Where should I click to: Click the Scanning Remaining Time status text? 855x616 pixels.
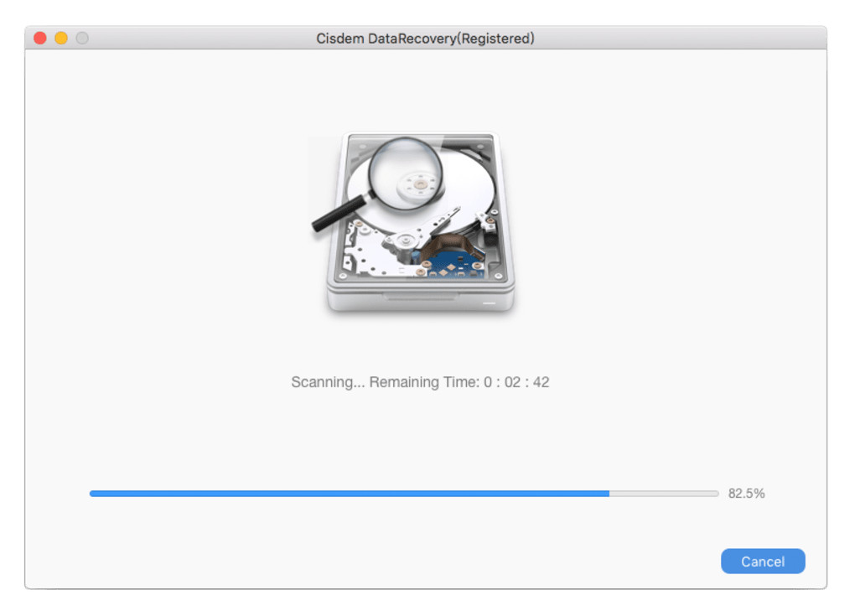point(420,382)
